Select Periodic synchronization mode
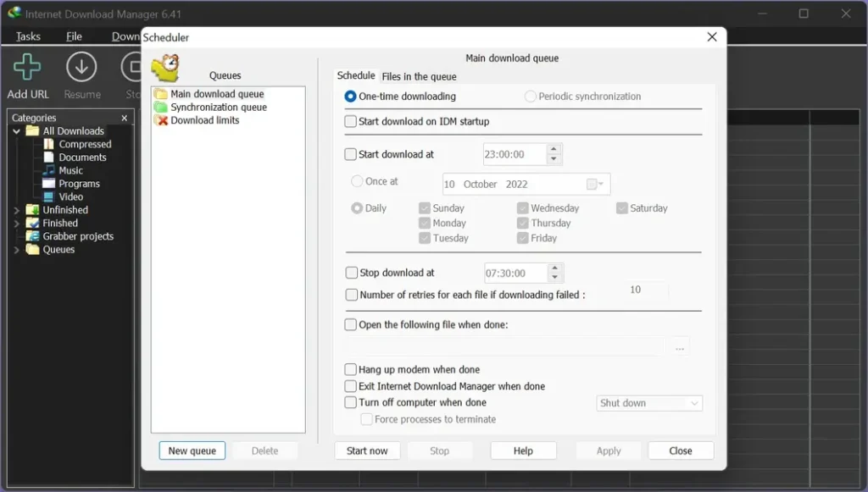The image size is (868, 492). tap(530, 96)
